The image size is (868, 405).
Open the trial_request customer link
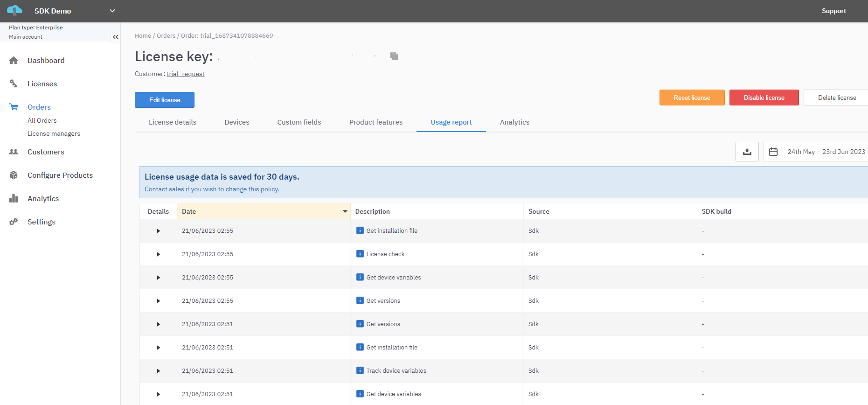[186, 74]
